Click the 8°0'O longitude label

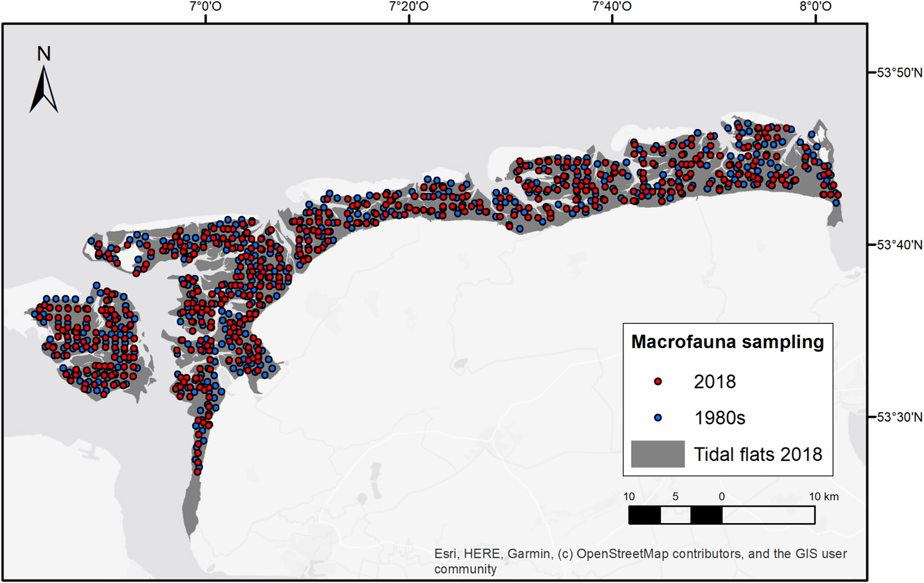(x=815, y=7)
